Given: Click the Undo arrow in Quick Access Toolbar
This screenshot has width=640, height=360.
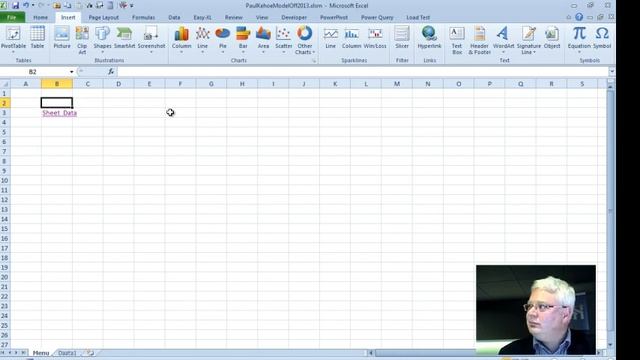Looking at the screenshot, I should pos(26,5).
